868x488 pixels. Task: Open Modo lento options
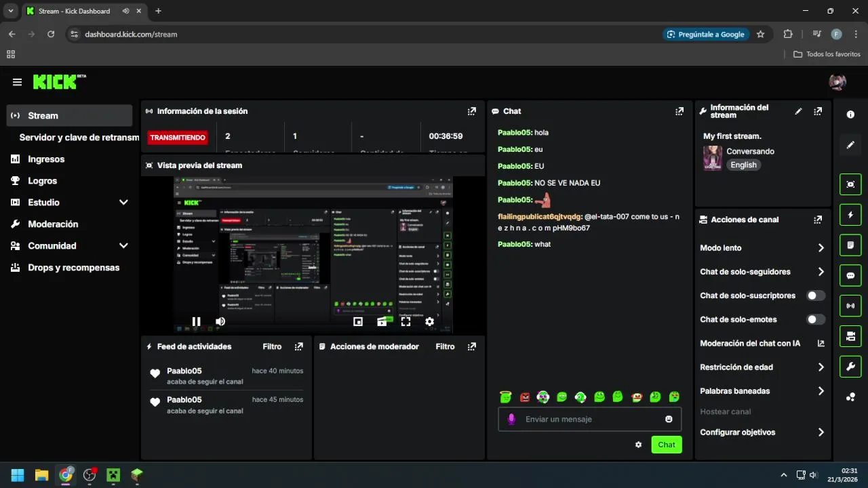[x=762, y=248]
